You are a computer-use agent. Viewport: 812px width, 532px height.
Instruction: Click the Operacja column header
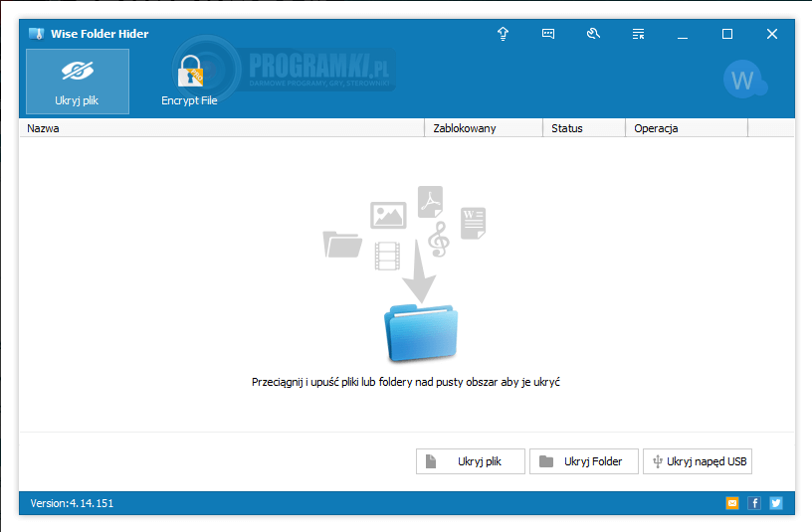click(687, 128)
